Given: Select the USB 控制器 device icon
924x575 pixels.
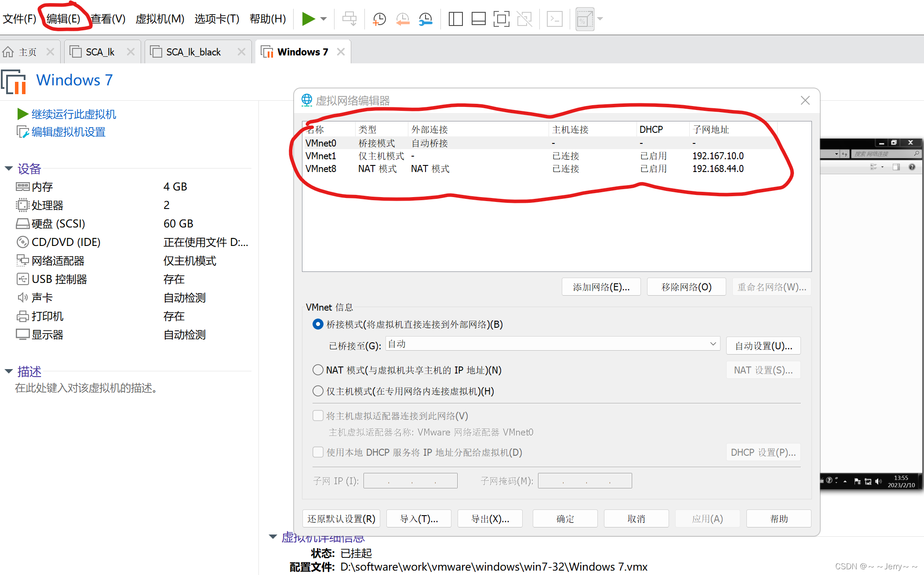Looking at the screenshot, I should [x=22, y=279].
